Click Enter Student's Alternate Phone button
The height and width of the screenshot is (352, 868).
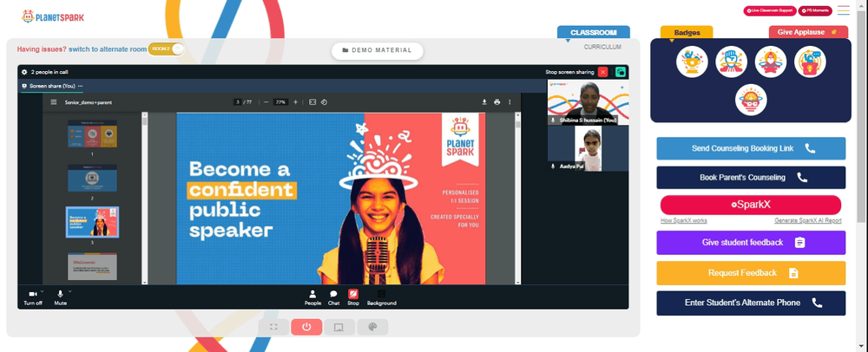tap(751, 303)
